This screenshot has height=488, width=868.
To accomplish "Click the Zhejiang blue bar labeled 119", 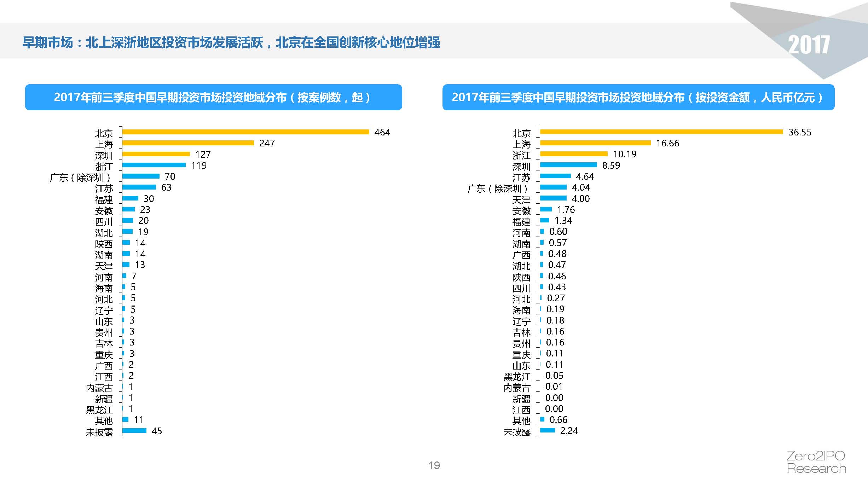I will click(x=154, y=165).
